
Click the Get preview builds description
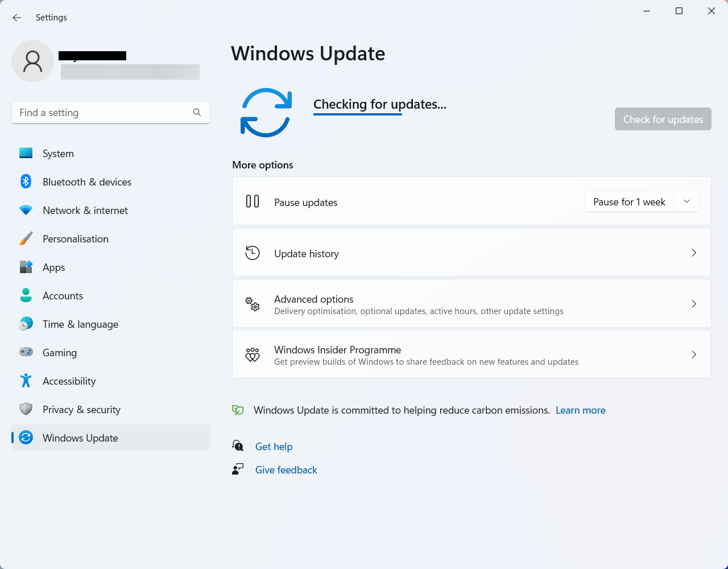click(x=426, y=362)
